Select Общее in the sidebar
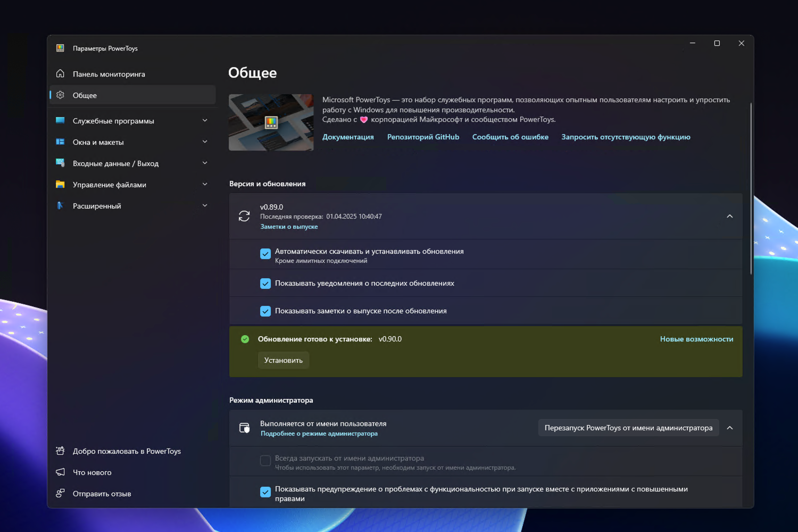798x532 pixels. click(x=132, y=95)
